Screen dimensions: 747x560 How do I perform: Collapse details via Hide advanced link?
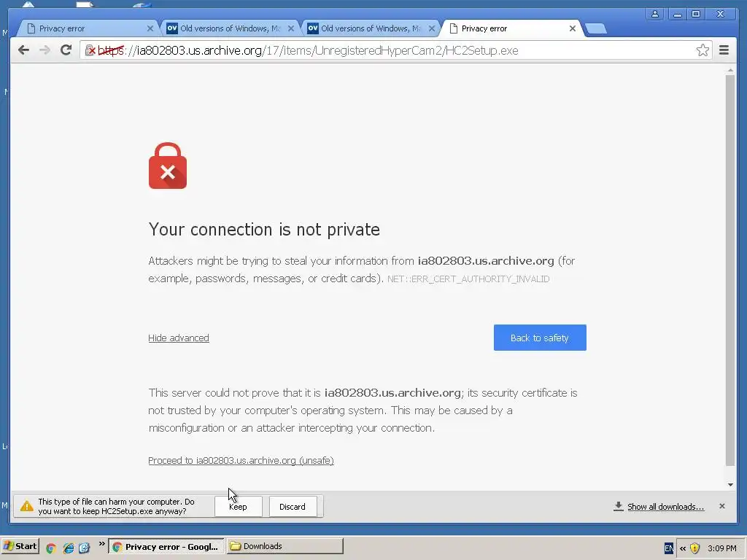[179, 338]
